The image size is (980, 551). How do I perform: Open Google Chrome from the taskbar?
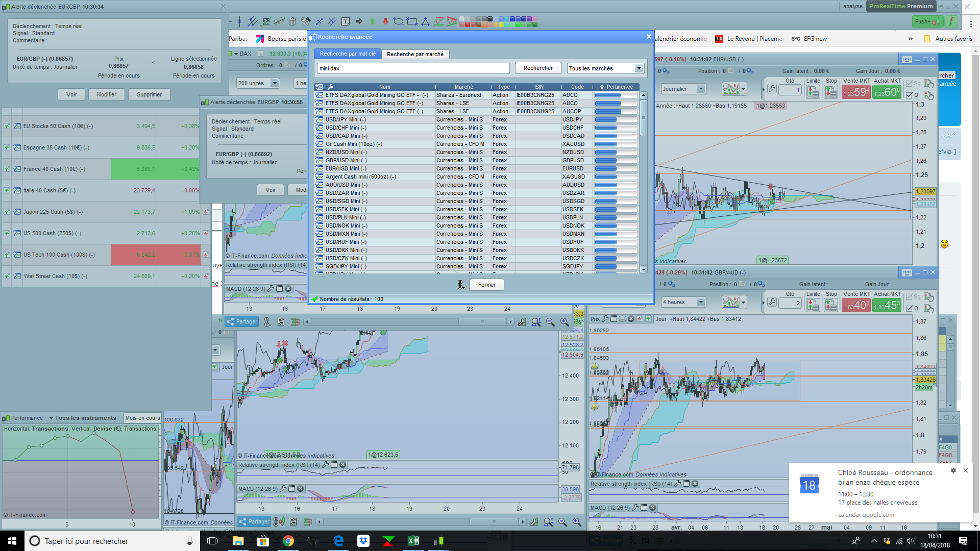click(x=288, y=541)
